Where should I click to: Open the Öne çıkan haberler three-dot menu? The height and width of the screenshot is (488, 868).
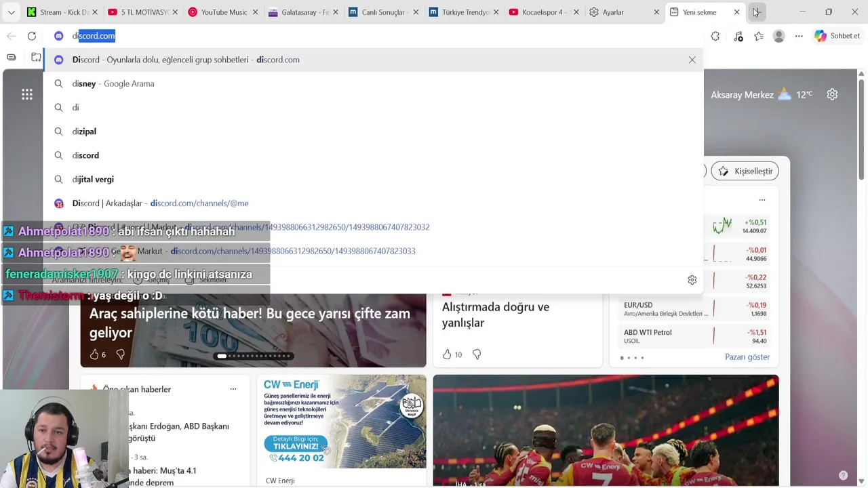(x=233, y=389)
